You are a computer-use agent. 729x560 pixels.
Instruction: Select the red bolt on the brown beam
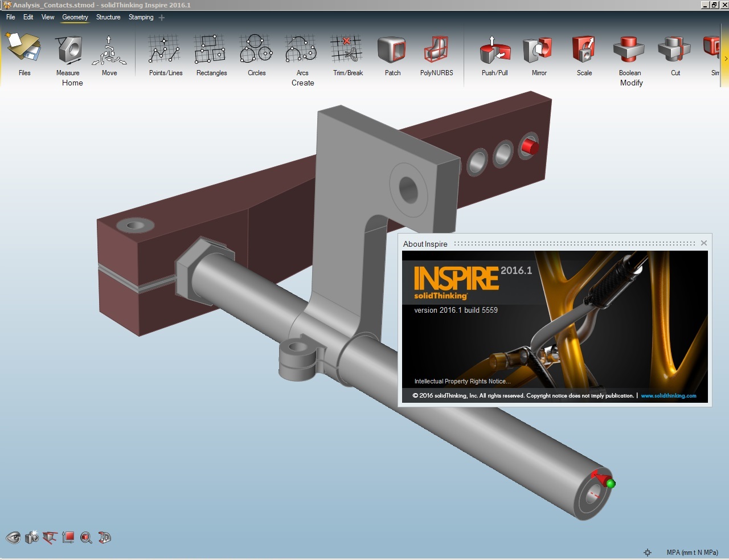(x=529, y=147)
